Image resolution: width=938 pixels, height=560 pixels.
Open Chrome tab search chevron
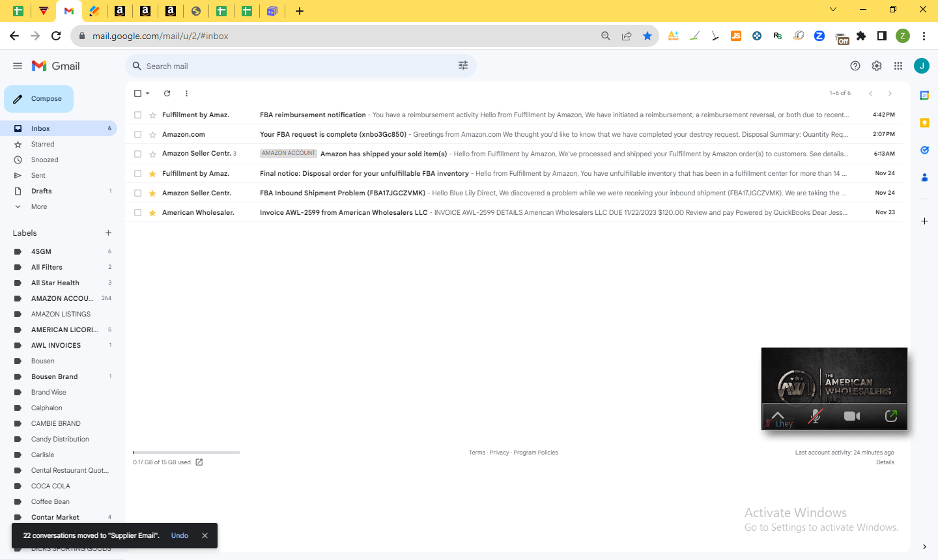[x=833, y=10]
